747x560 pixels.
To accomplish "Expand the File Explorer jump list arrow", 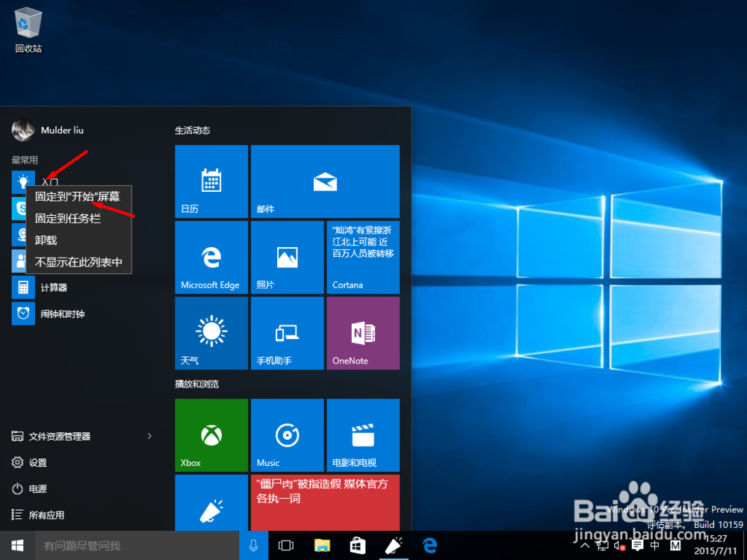I will [x=149, y=436].
